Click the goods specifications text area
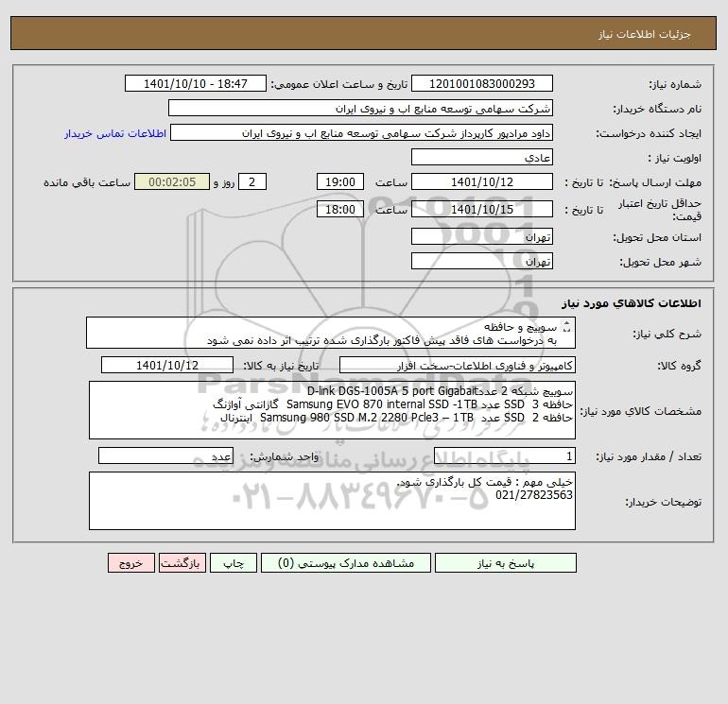728x704 pixels. [332, 410]
